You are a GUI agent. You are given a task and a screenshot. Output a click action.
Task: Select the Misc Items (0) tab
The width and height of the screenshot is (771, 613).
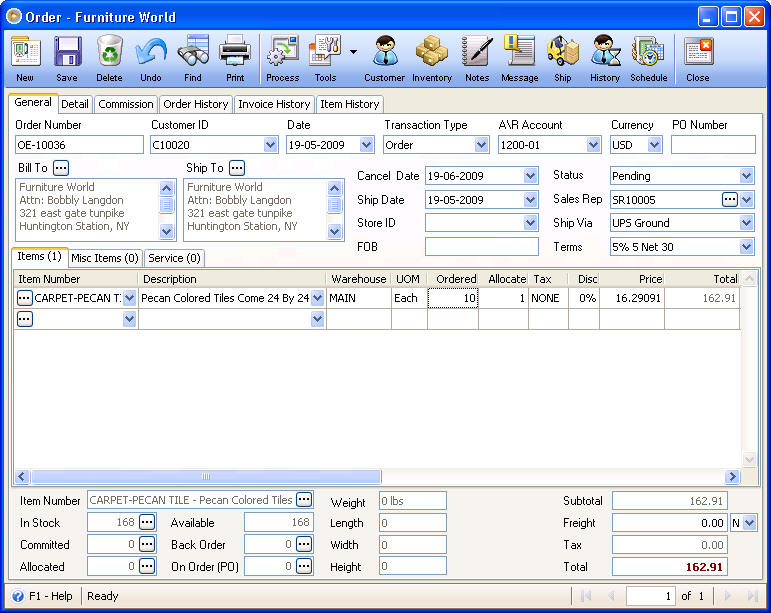coord(105,258)
